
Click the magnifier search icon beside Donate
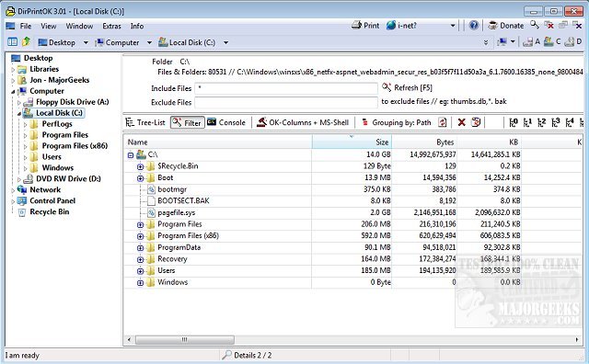tap(535, 25)
